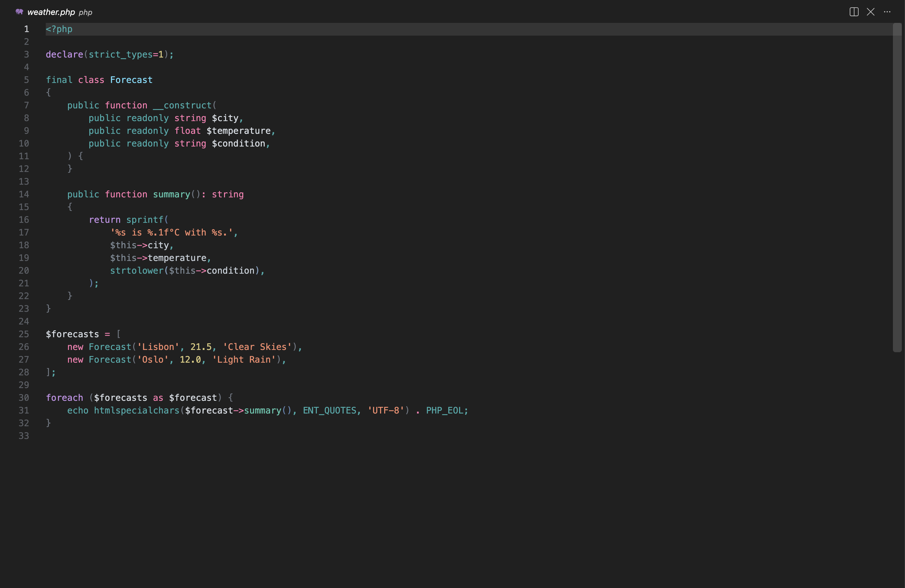This screenshot has width=905, height=588.
Task: Click '__construct' method name
Action: pyautogui.click(x=182, y=105)
